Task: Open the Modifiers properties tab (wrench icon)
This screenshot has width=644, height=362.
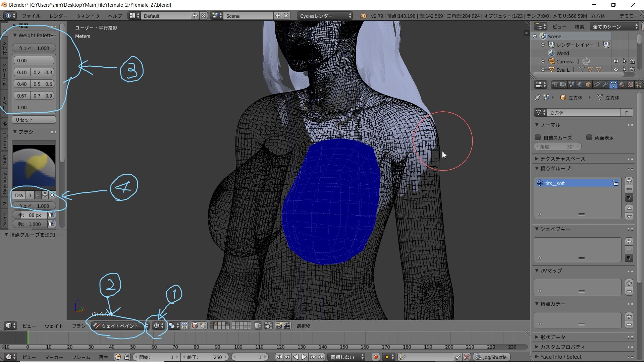Action: [x=605, y=85]
